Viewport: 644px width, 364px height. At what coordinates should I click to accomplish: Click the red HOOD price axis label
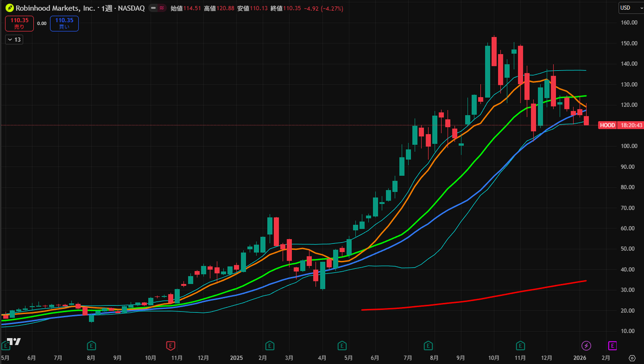pyautogui.click(x=607, y=125)
